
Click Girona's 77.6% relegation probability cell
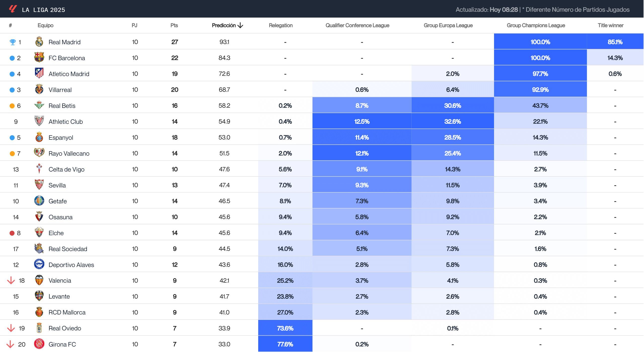click(x=285, y=344)
